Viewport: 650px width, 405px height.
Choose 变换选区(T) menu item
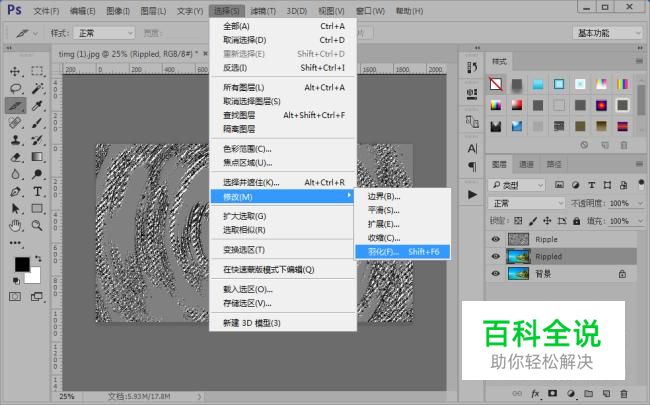coord(283,250)
